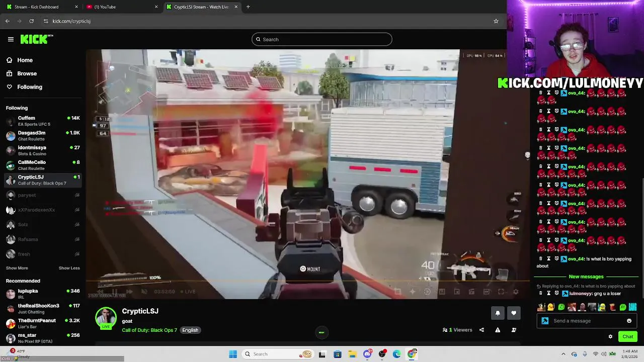Open Dasgasd3m channel in Following list
Viewport: 644px width, 362px height.
click(x=43, y=136)
